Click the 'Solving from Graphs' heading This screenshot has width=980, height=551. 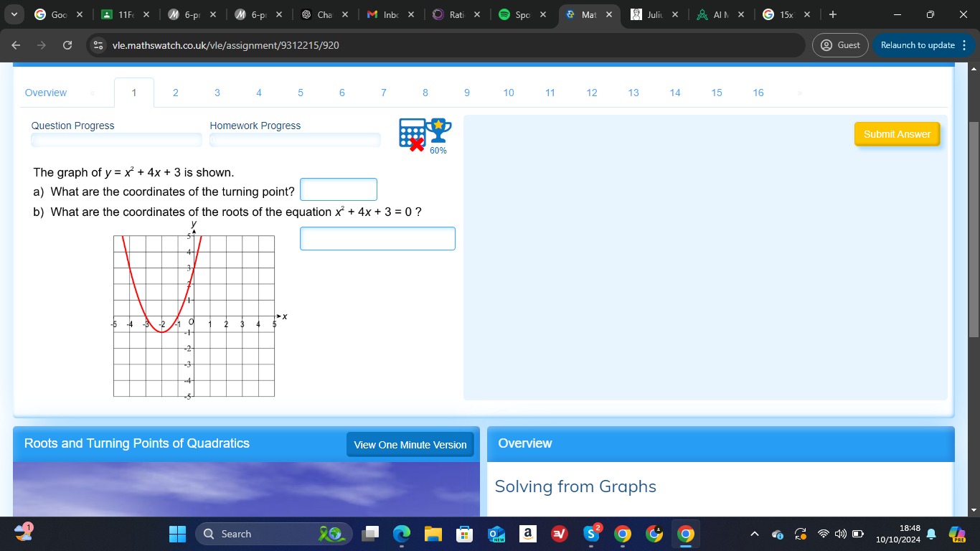pos(575,486)
